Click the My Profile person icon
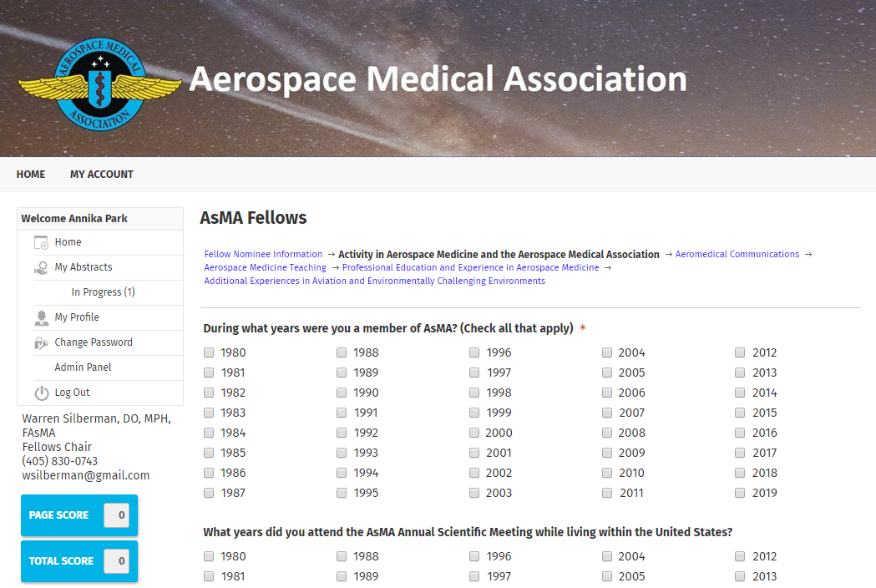 tap(42, 318)
